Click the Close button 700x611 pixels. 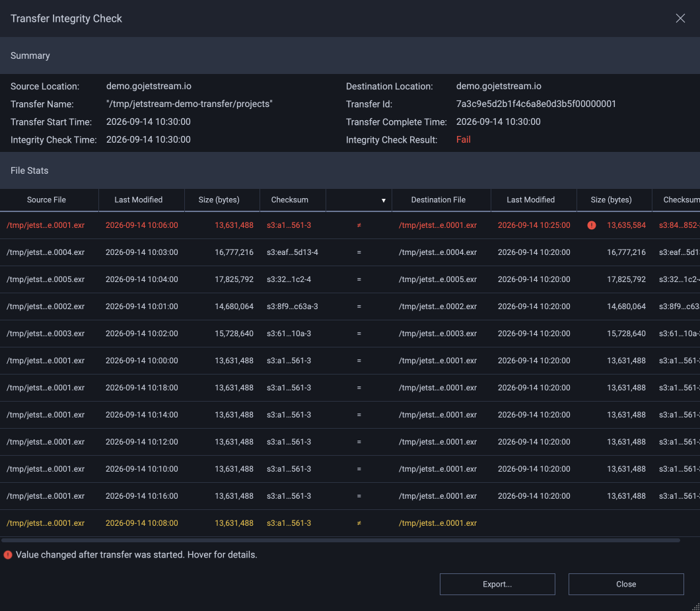coord(626,584)
